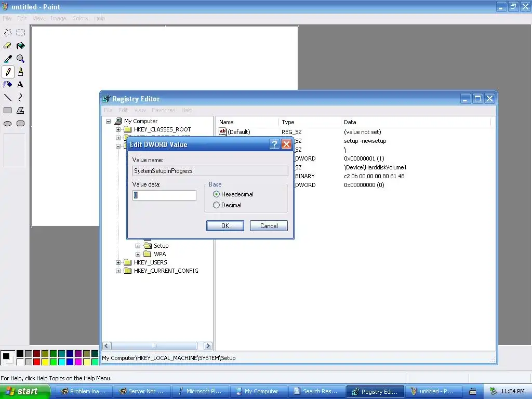This screenshot has height=399, width=532.
Task: Click the "0x00000001 (1)" data value
Action: pyautogui.click(x=364, y=158)
